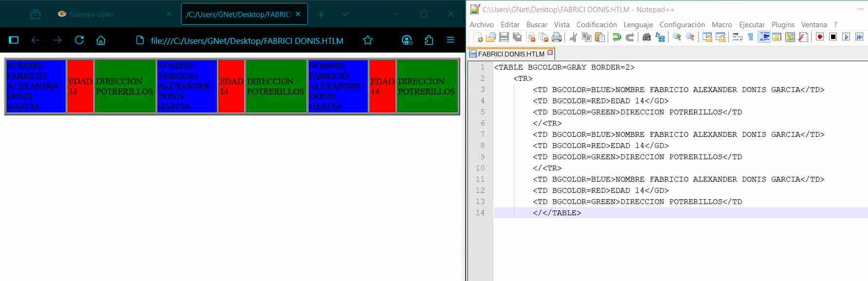
Task: Click the Close All documents icon
Action: pos(543,37)
